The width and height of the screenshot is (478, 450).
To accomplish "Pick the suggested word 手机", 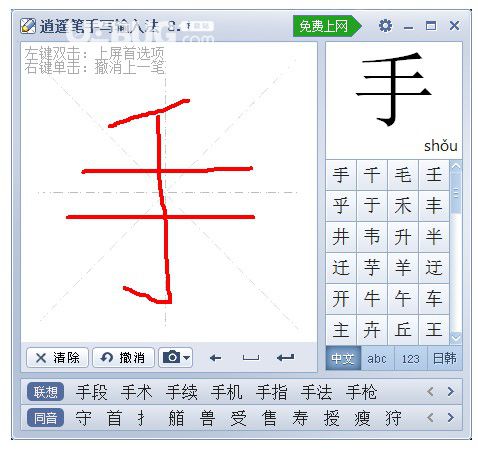I will point(226,392).
